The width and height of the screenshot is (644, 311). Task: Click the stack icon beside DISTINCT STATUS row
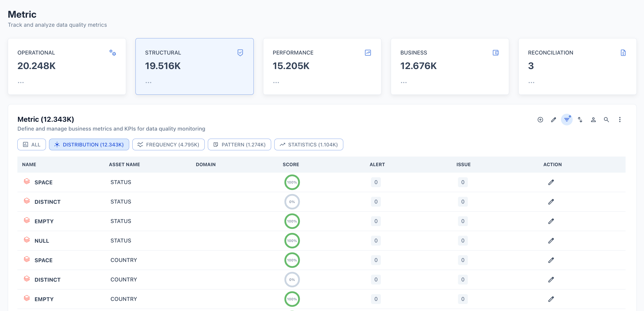point(27,201)
